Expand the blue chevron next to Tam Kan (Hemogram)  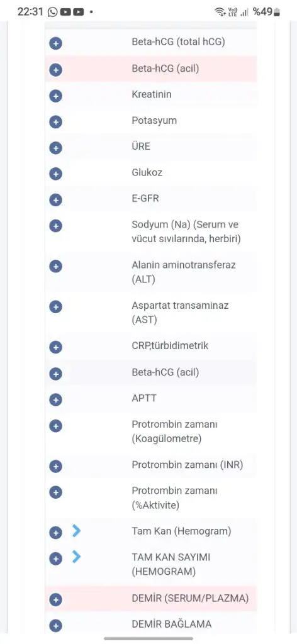(x=76, y=531)
